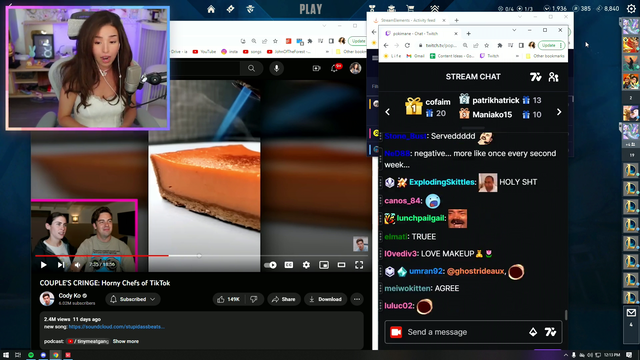640x360 pixels.
Task: Open more actions menu beside Download
Action: [x=357, y=299]
